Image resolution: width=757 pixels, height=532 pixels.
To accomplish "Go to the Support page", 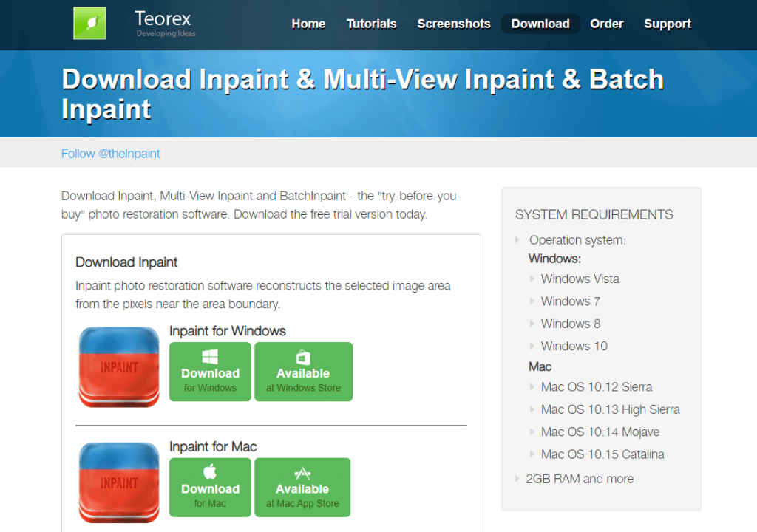I will [x=668, y=24].
